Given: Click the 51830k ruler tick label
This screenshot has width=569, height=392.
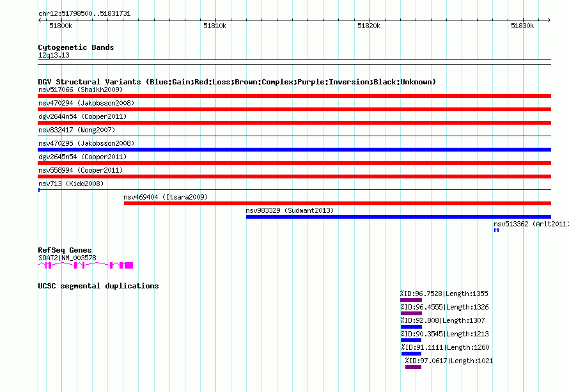Looking at the screenshot, I should click(x=522, y=26).
